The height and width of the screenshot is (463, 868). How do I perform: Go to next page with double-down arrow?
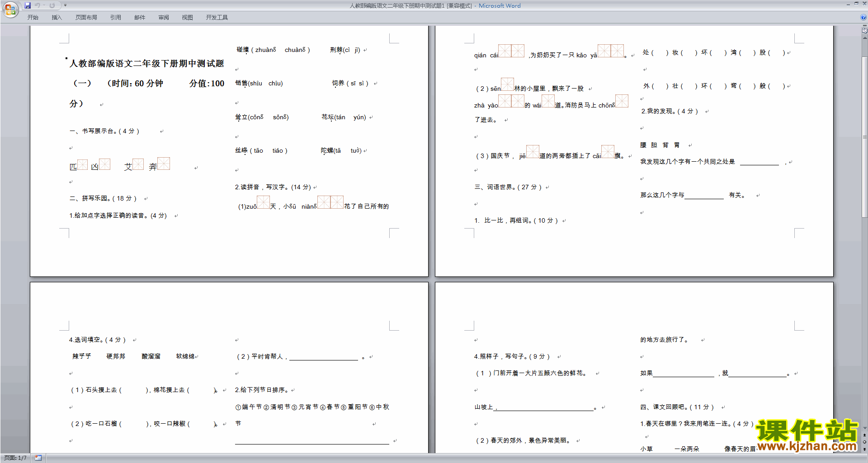pyautogui.click(x=865, y=449)
